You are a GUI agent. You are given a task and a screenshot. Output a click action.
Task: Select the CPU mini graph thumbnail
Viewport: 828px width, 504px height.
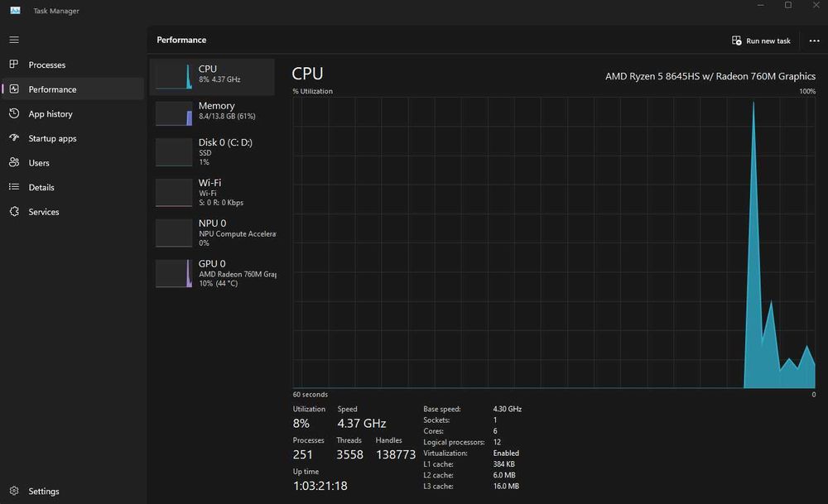tap(174, 76)
